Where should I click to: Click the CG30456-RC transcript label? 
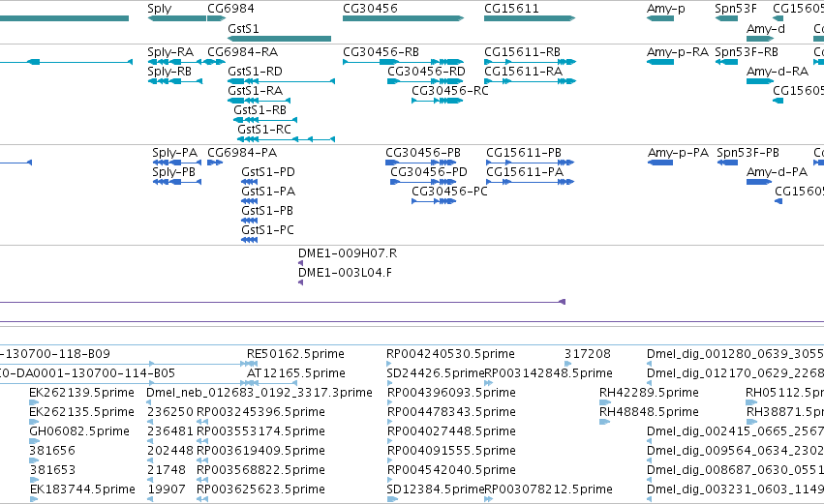click(450, 91)
